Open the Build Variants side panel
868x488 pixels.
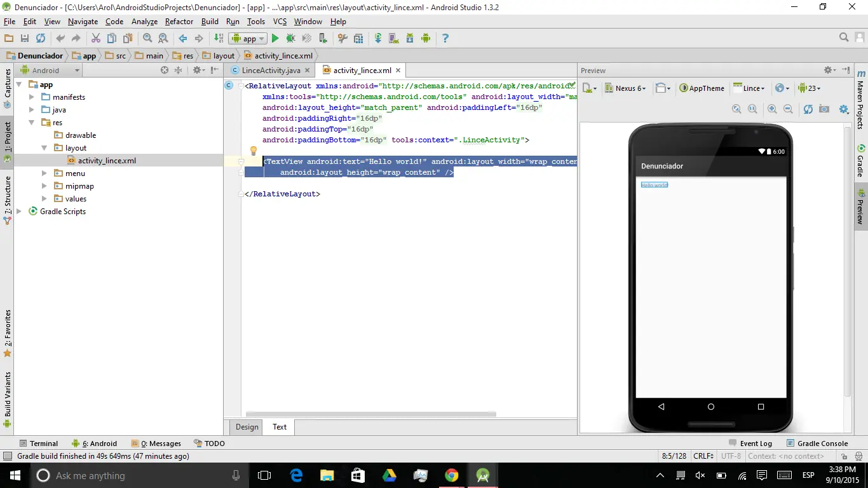tap(8, 400)
